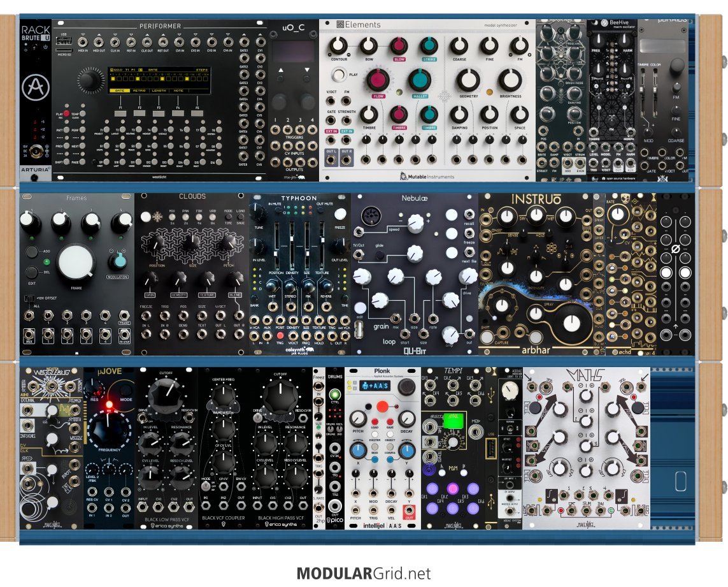Click the Nebulae USB port
The image size is (728, 587).
point(359,329)
